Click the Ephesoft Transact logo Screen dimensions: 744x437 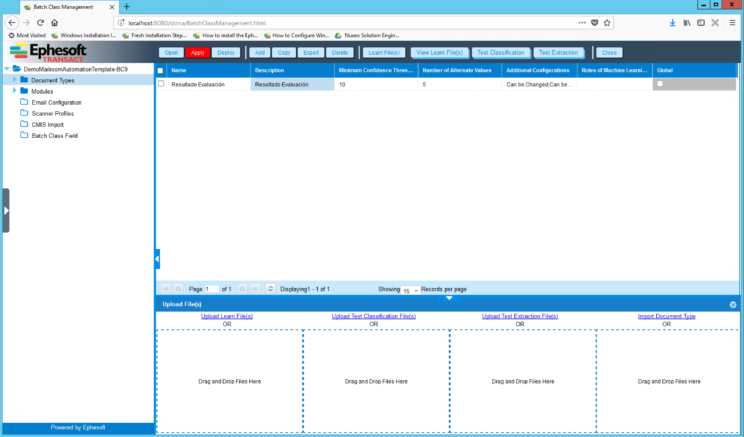(48, 52)
